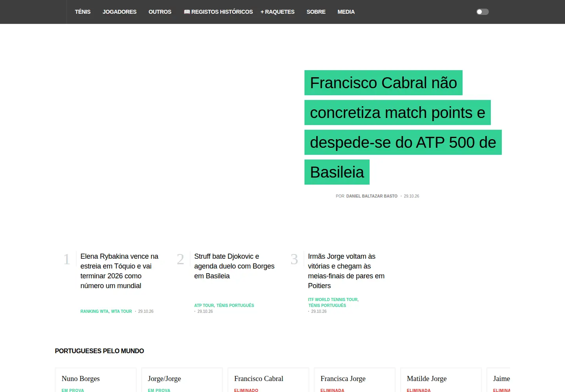565x392 pixels.
Task: Open TÉNIS PORTUGUÊS tag under Irmãs Jorge article
Action: [x=327, y=305]
